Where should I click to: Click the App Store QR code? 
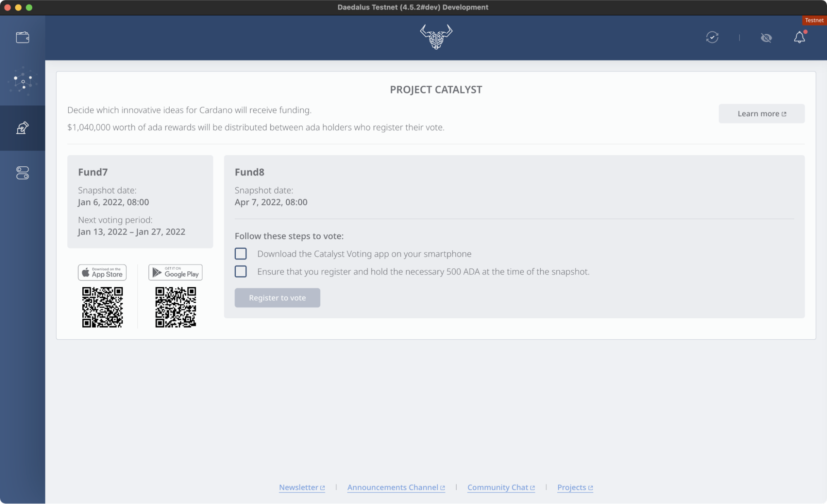[x=102, y=307]
